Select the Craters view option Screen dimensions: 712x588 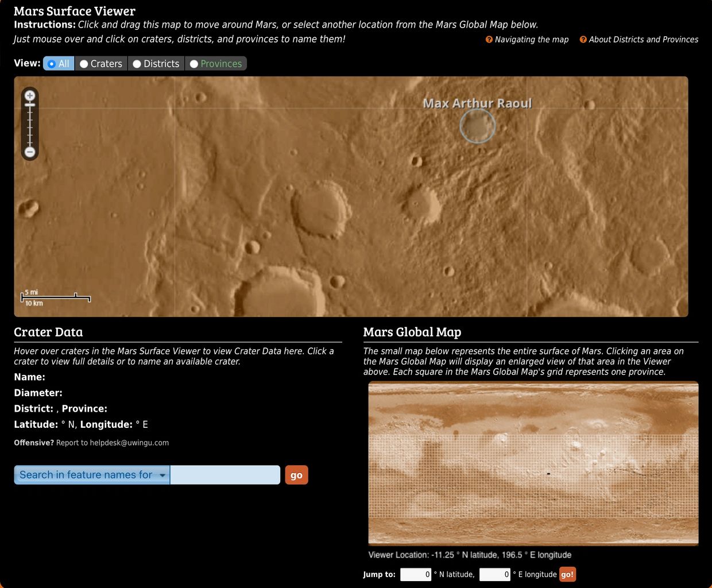tap(84, 64)
